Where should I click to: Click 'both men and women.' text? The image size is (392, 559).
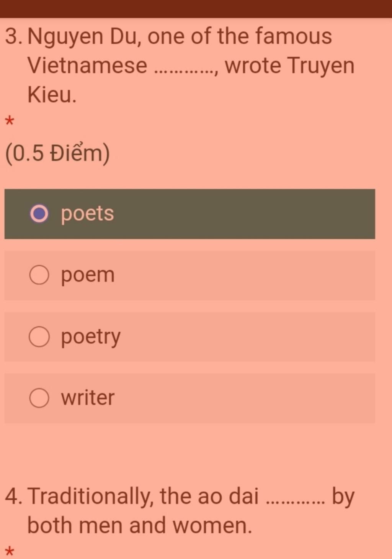click(140, 525)
